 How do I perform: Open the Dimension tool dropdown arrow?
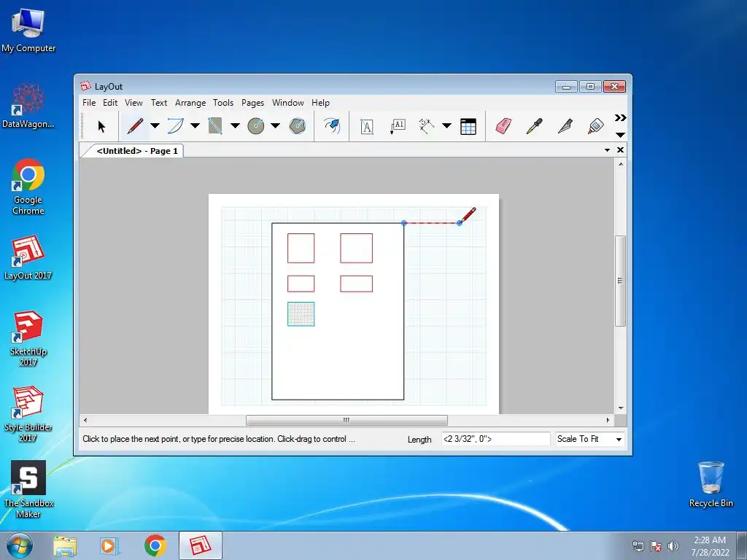(446, 125)
